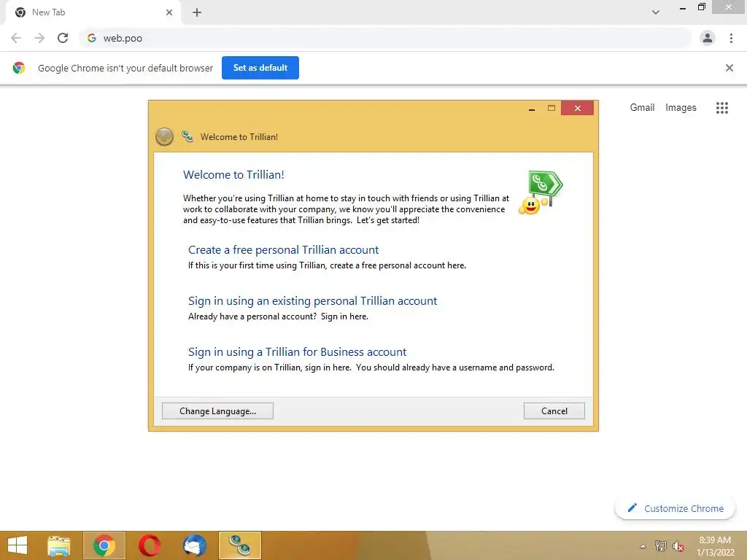Open File Explorer from taskbar
The height and width of the screenshot is (560, 747).
(x=59, y=545)
